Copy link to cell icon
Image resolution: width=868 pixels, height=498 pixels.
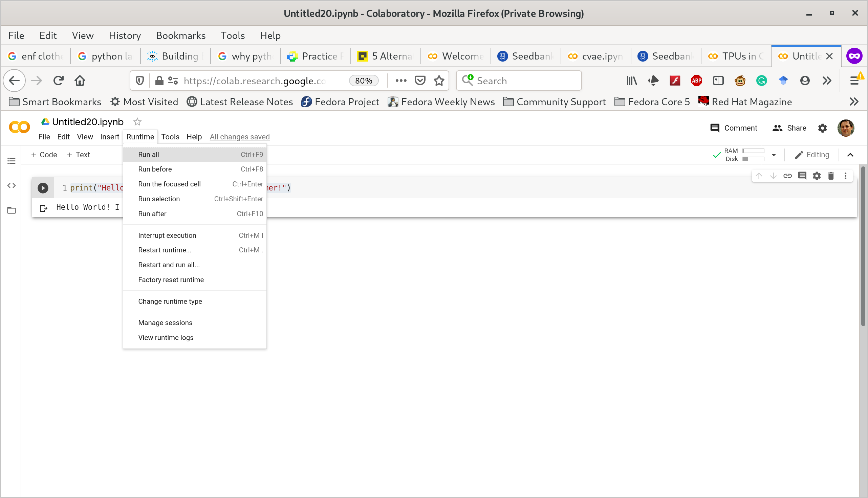787,176
